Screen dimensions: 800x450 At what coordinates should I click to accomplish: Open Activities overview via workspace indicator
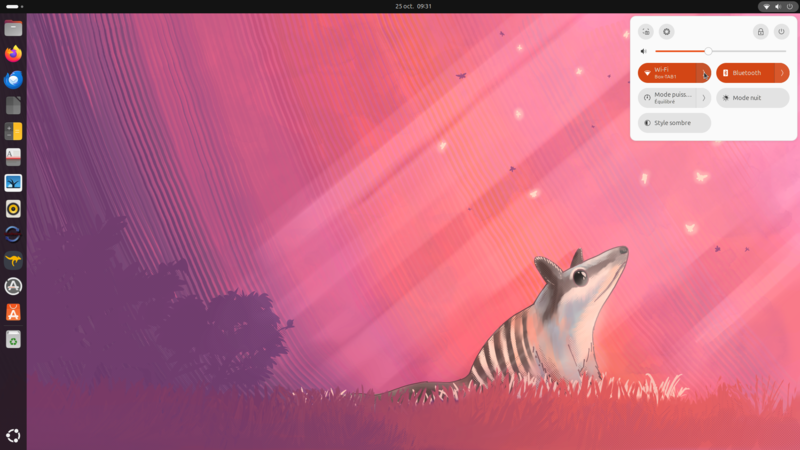14,7
